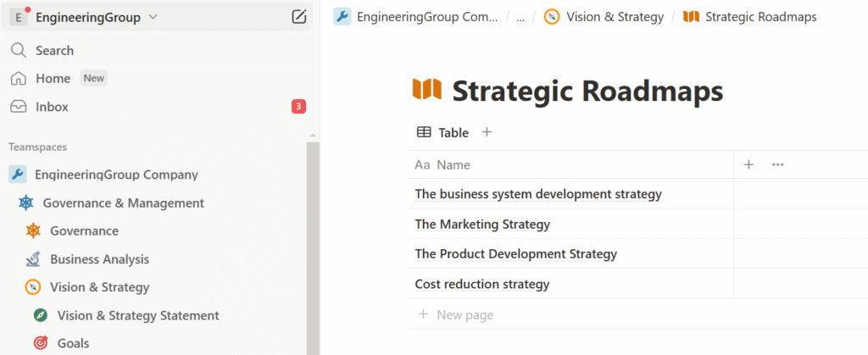Switch to the Table view tab
868x355 pixels.
(x=442, y=132)
